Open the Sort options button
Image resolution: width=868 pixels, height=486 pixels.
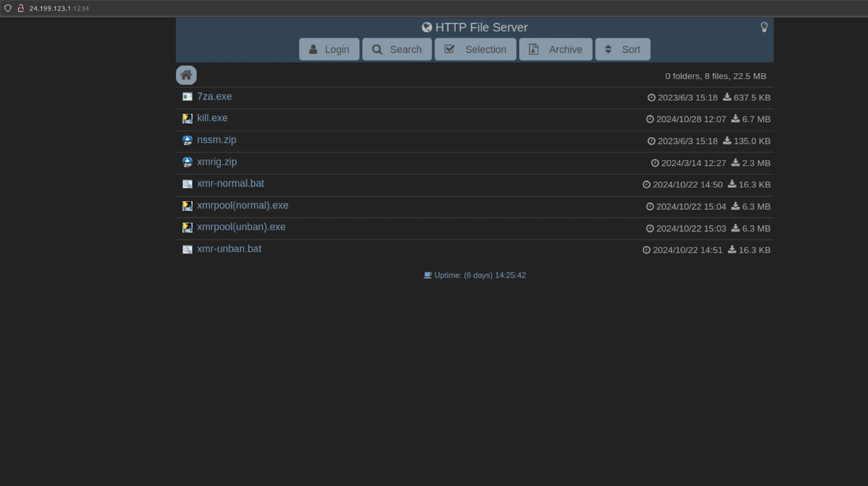pos(623,49)
